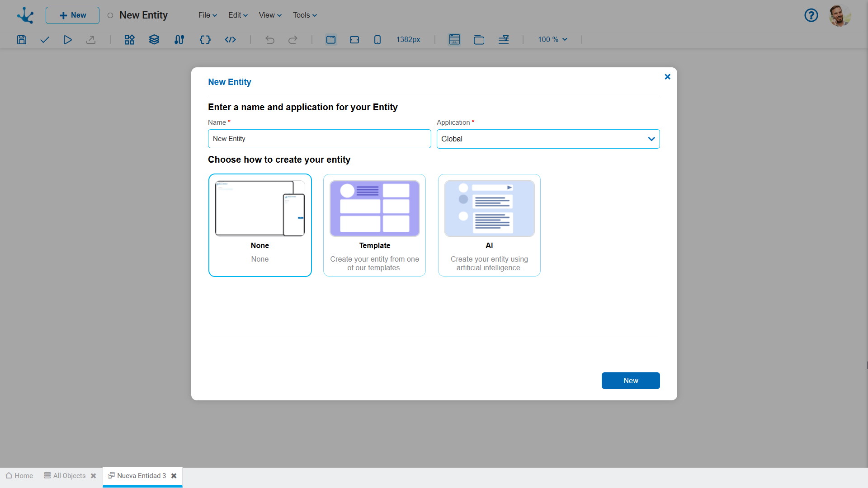Click the Save icon in toolbar

pyautogui.click(x=22, y=40)
